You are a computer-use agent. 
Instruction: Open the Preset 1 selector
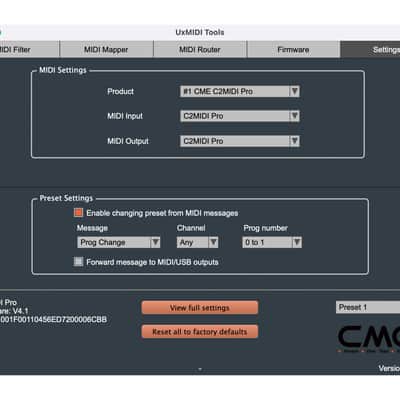tap(368, 307)
